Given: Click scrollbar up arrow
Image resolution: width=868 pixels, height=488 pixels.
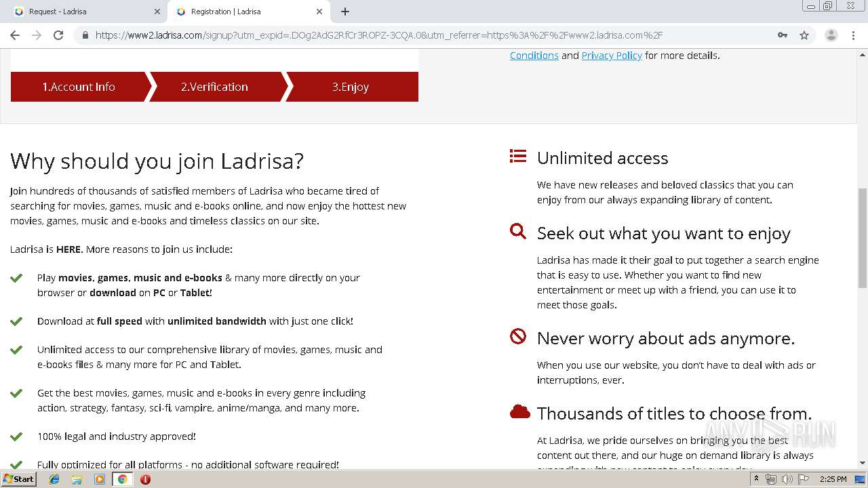Looking at the screenshot, I should (x=863, y=54).
